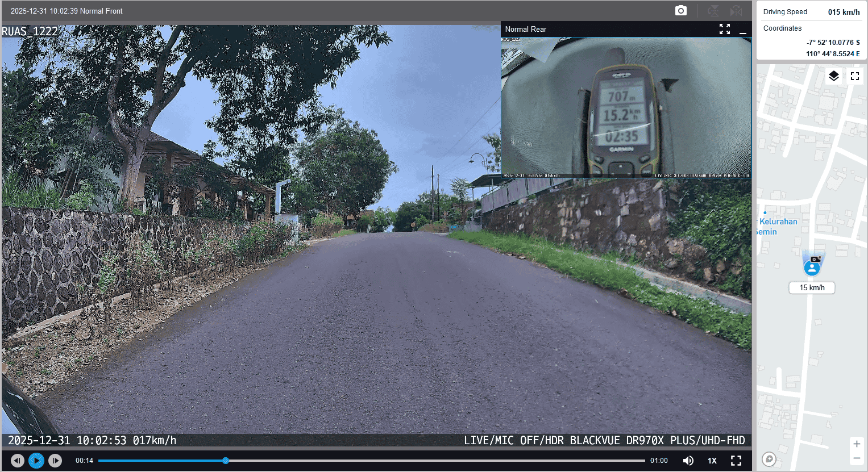The height and width of the screenshot is (472, 868).
Task: Open the map layers selector
Action: 833,76
